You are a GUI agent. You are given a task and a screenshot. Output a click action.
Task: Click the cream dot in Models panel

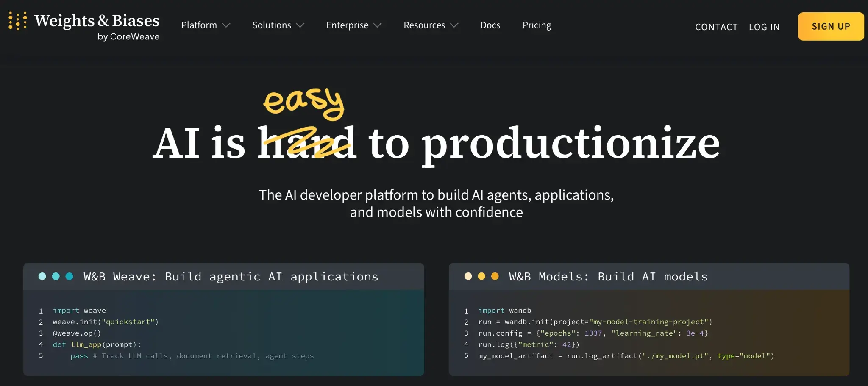pyautogui.click(x=468, y=276)
